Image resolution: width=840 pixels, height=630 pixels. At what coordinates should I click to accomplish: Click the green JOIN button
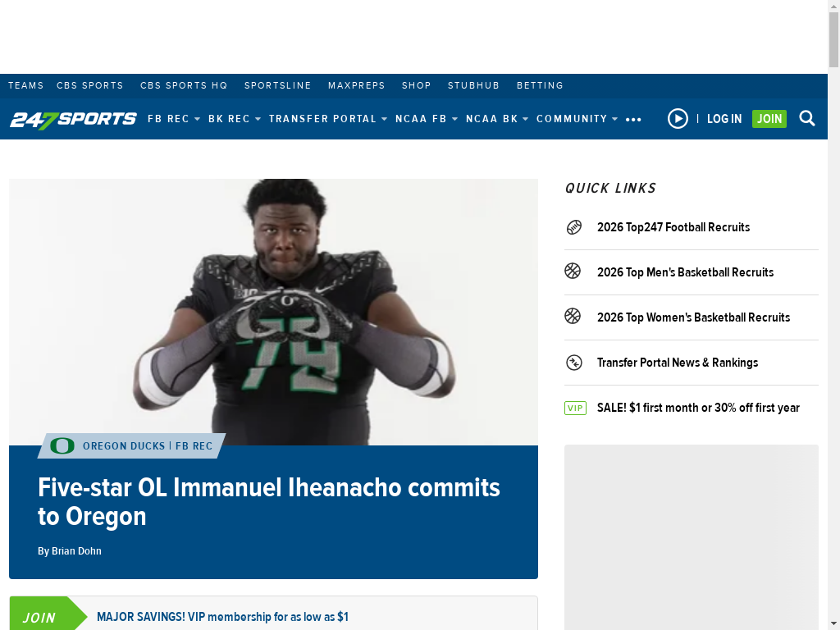pos(769,119)
